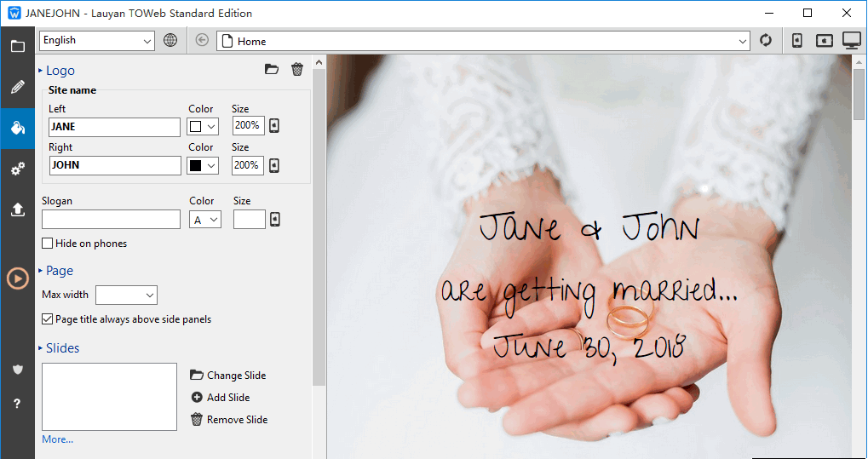
Task: Open the folder icon in left sidebar
Action: 17,46
